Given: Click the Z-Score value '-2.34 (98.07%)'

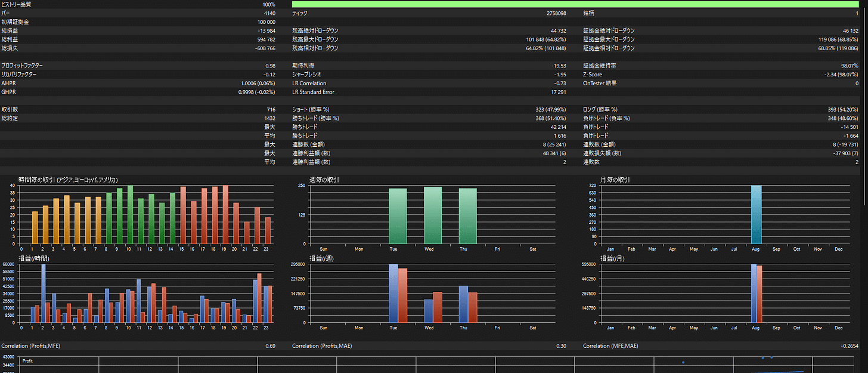Looking at the screenshot, I should (841, 75).
